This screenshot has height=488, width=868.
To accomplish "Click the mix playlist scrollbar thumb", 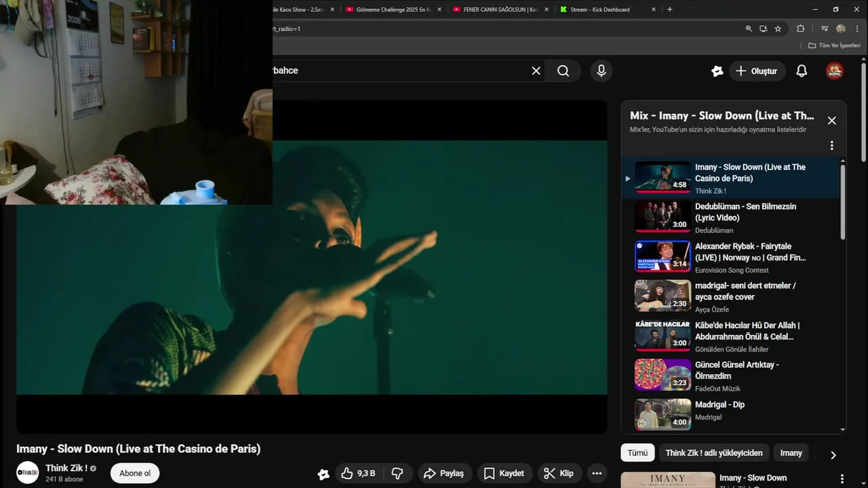I will click(x=843, y=201).
